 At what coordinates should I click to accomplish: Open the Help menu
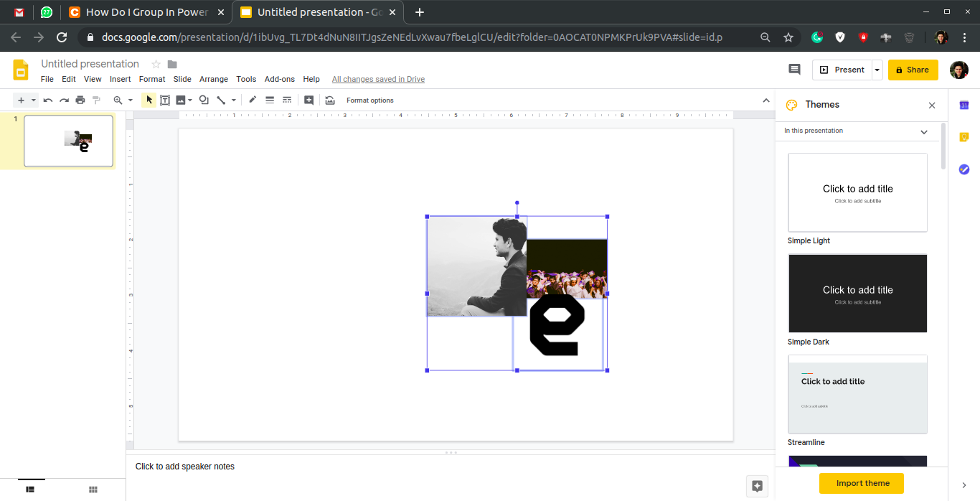311,79
